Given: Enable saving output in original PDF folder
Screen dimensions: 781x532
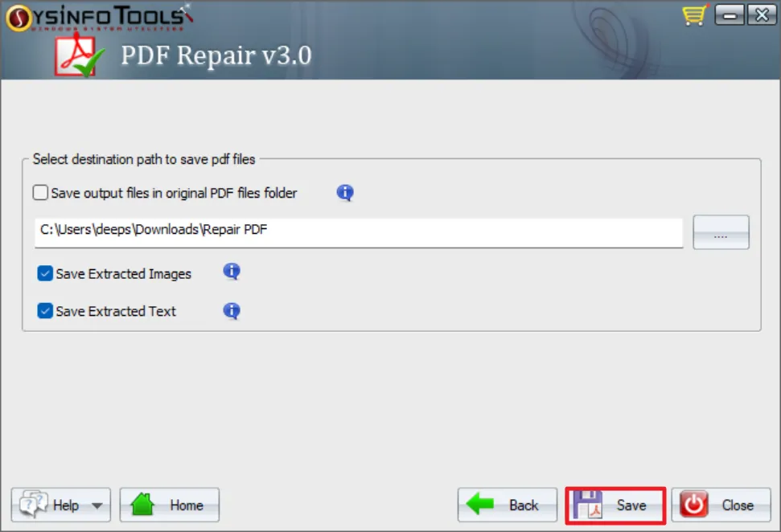Looking at the screenshot, I should click(x=40, y=193).
